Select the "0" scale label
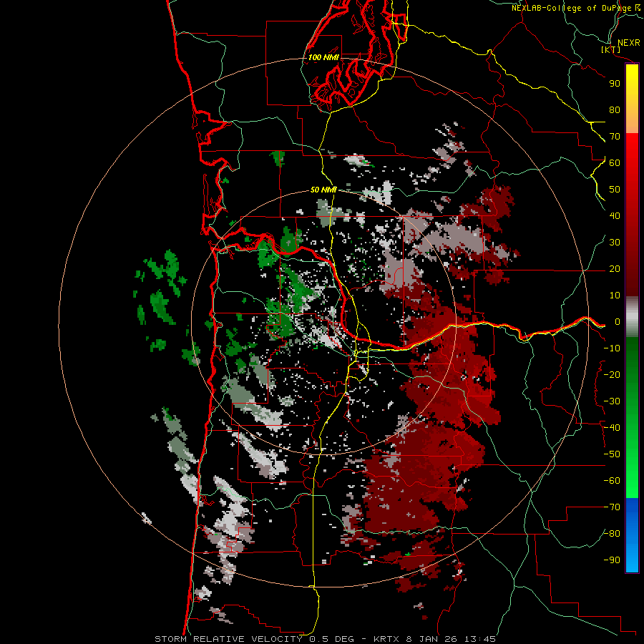644x644 pixels. pos(618,322)
